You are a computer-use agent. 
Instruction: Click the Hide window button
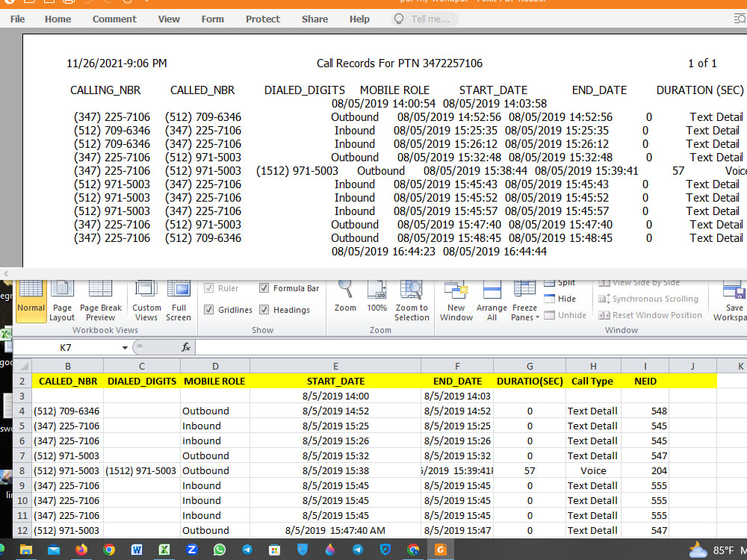[x=561, y=299]
